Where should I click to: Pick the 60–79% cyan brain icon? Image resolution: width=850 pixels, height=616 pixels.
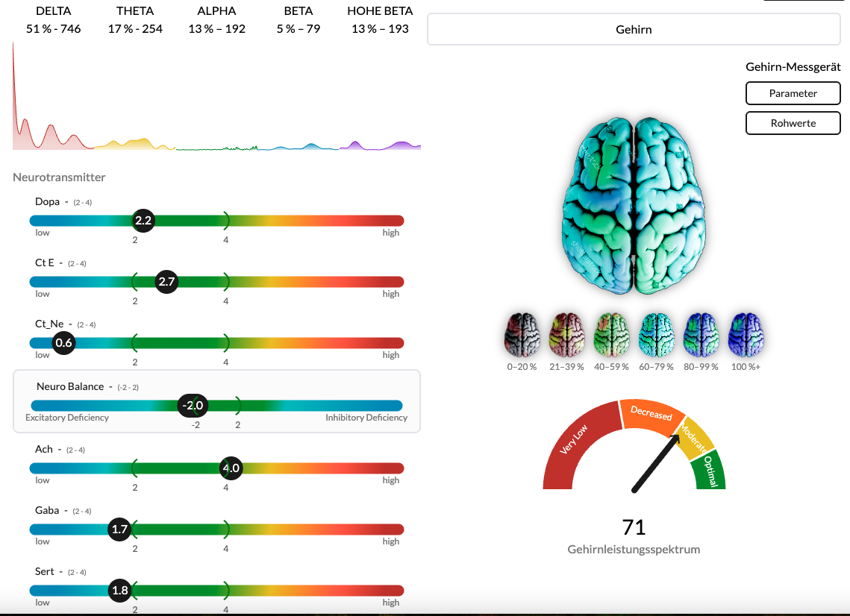pos(657,333)
